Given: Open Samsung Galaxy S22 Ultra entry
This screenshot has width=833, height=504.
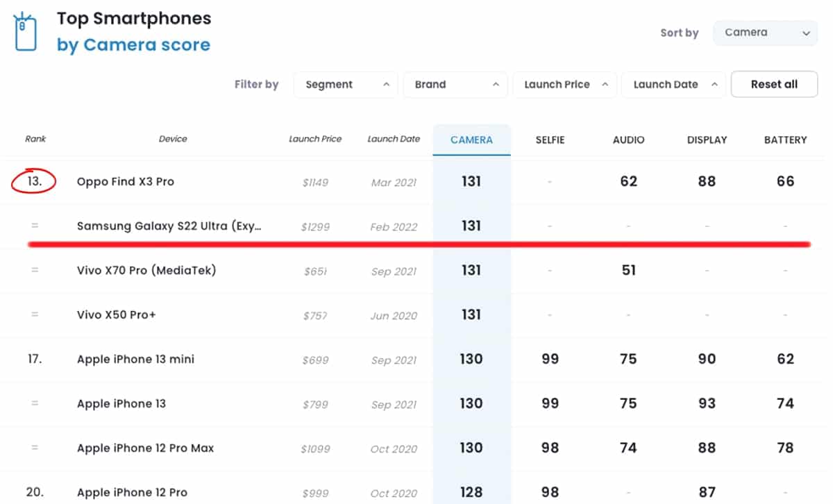Looking at the screenshot, I should pos(169,226).
